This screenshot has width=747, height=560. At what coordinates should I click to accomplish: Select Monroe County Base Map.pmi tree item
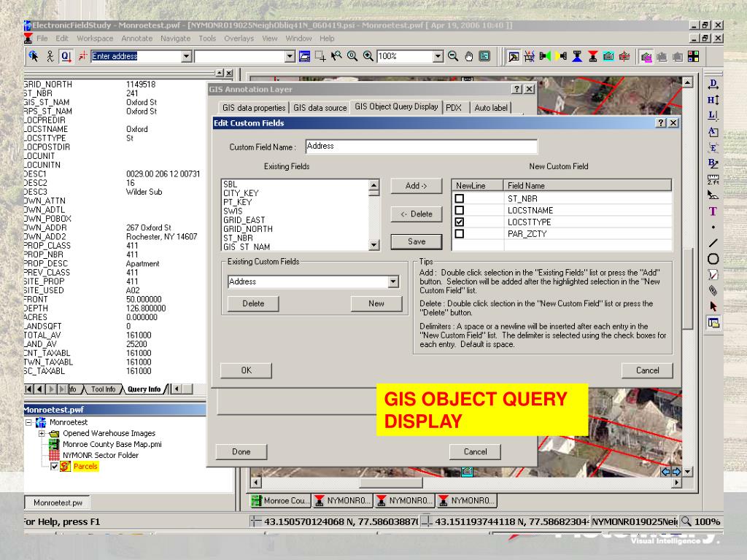[112, 444]
